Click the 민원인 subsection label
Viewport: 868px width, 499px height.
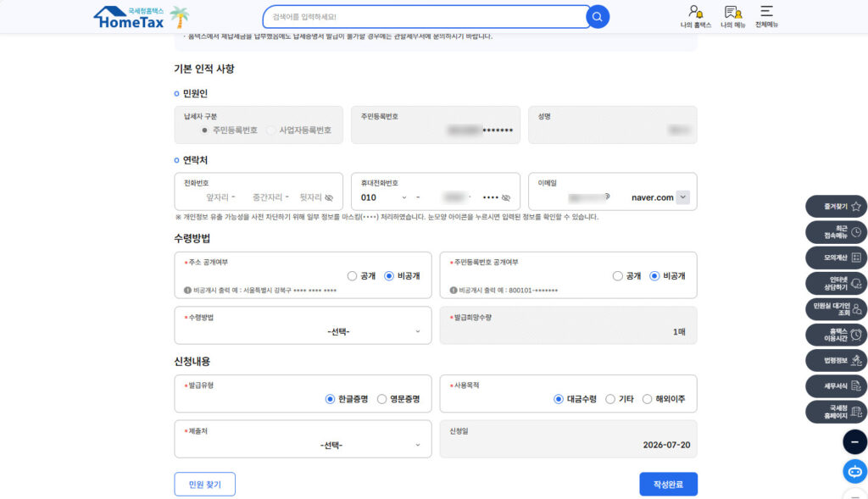(x=195, y=93)
